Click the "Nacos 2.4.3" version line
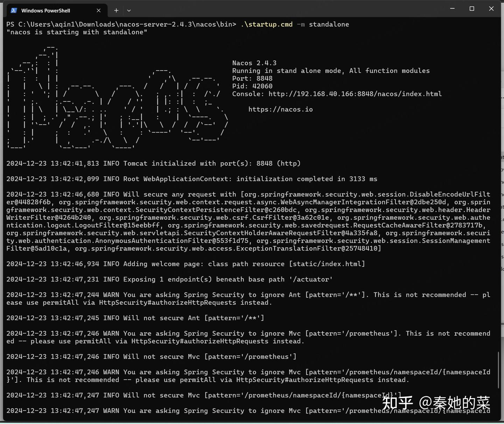 tap(254, 63)
